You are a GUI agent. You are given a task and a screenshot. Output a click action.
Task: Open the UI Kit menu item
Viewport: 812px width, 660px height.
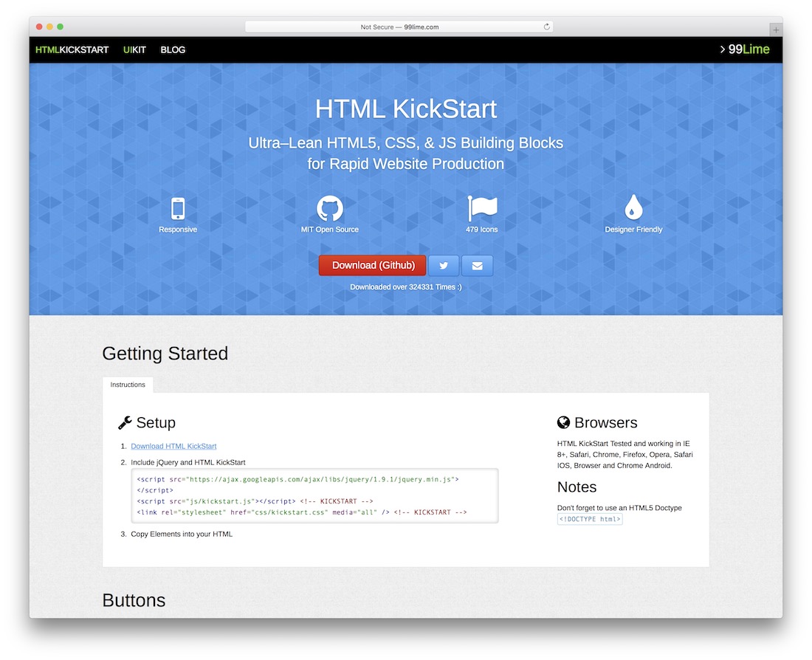(x=134, y=50)
